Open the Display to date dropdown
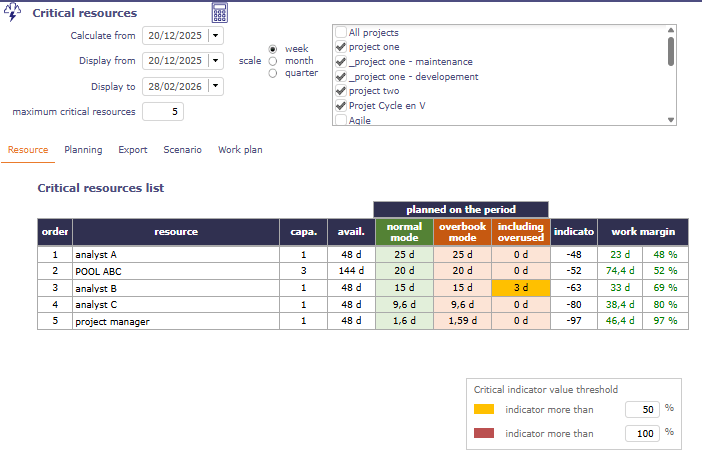This screenshot has height=468, width=702. click(216, 86)
